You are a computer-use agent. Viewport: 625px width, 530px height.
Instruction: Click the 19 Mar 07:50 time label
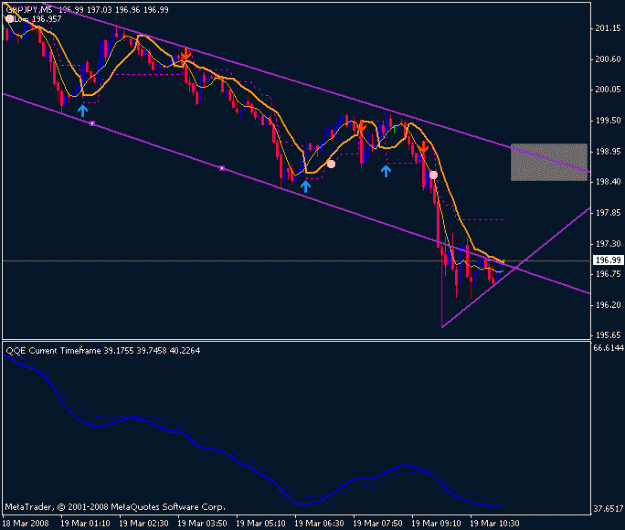pyautogui.click(x=378, y=523)
